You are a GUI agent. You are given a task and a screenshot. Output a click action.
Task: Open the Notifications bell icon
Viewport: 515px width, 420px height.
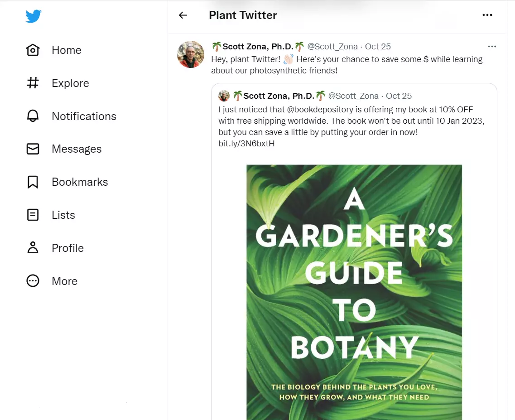[33, 116]
